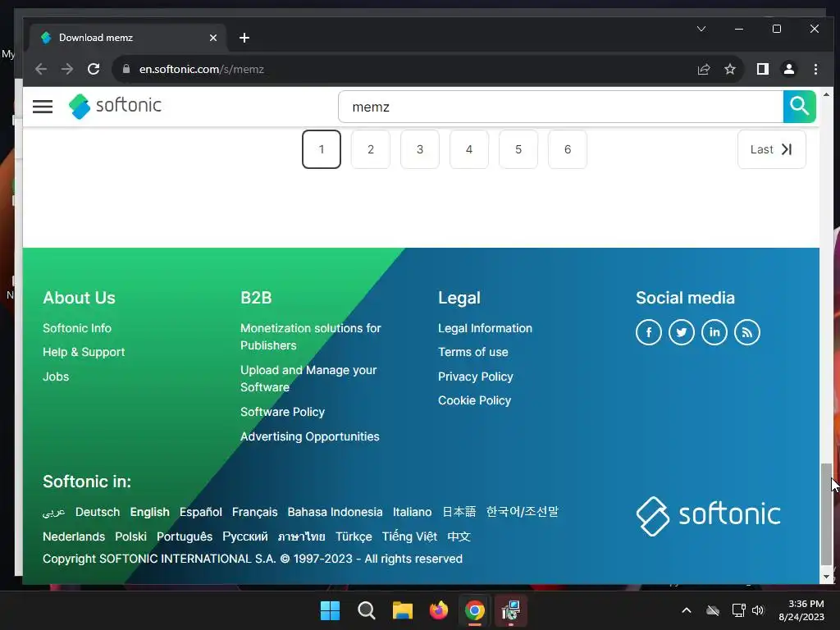Open Upload and Manage your Software

pos(308,378)
